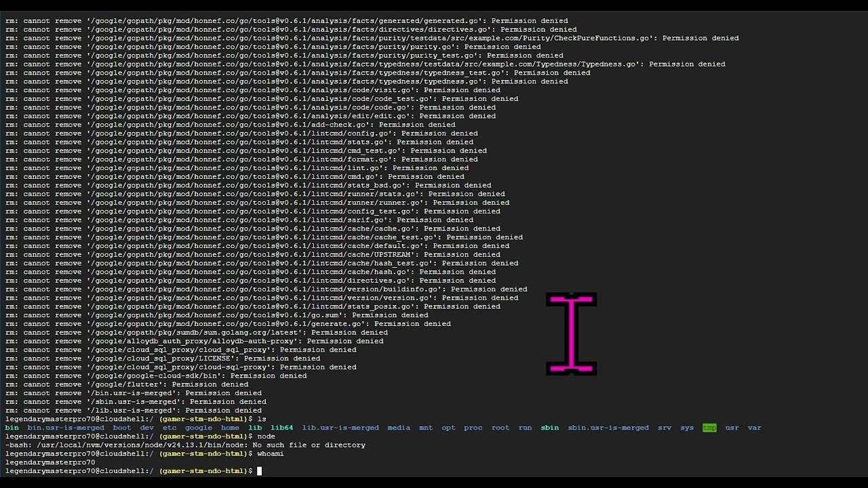
Task: Click the rm error line for 'CheckPureFunctions.go'
Action: coord(372,38)
